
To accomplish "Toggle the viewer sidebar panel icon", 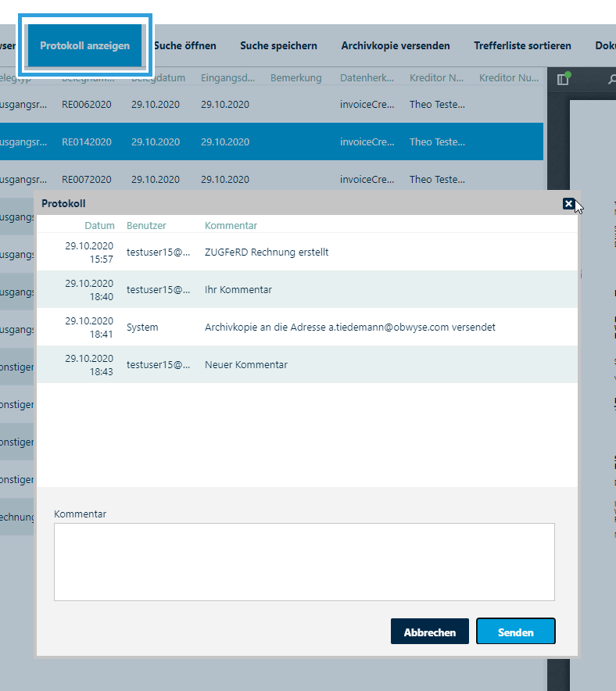I will (563, 79).
